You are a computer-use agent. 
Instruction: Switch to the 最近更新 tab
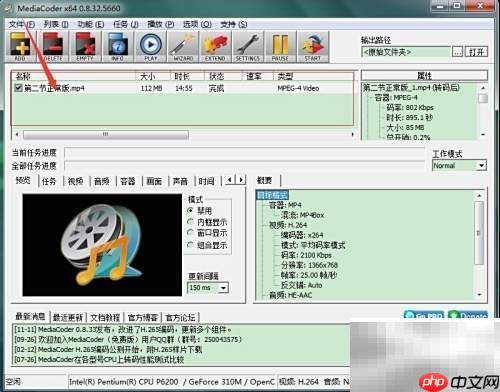pyautogui.click(x=68, y=317)
